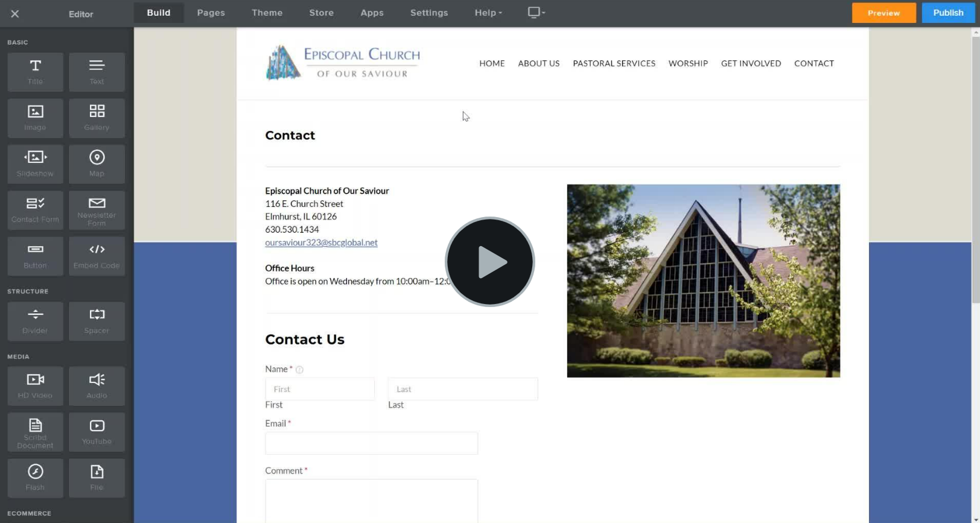The image size is (980, 523).
Task: Open the Theme tab
Action: tap(267, 13)
